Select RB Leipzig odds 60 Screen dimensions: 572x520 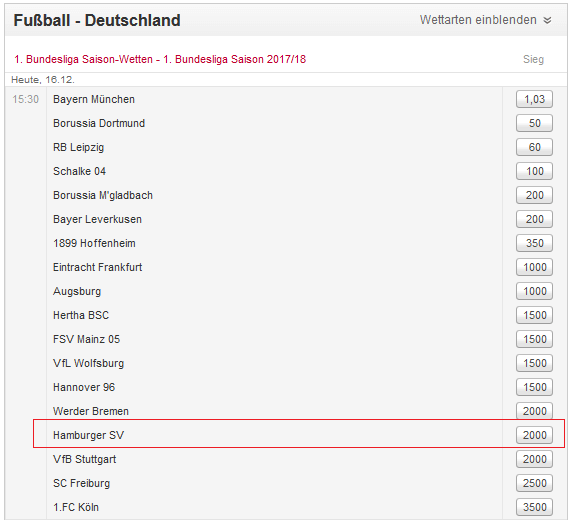pos(534,147)
